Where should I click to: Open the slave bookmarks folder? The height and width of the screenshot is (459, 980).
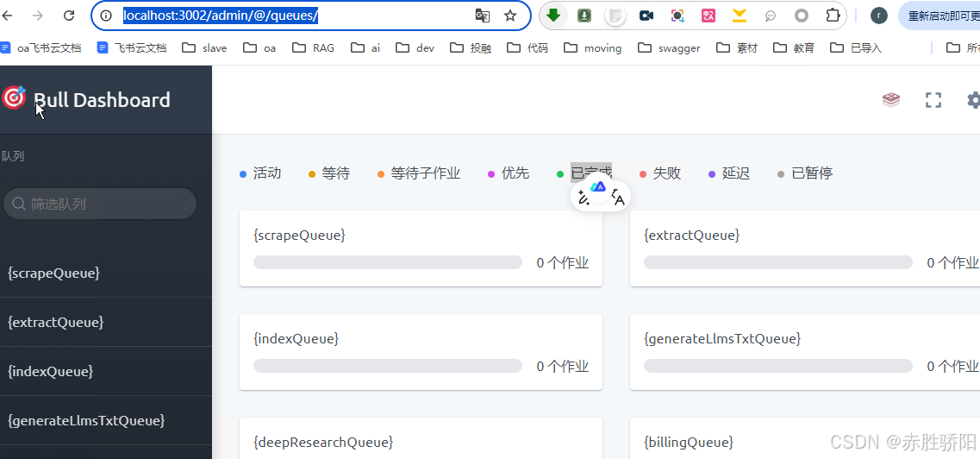[x=204, y=47]
